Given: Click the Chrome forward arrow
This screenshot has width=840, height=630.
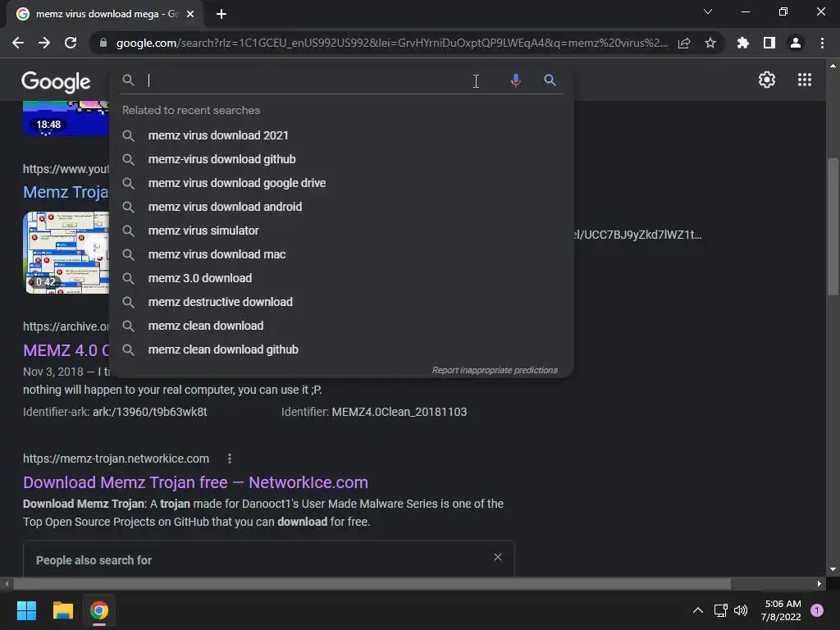Looking at the screenshot, I should tap(44, 43).
